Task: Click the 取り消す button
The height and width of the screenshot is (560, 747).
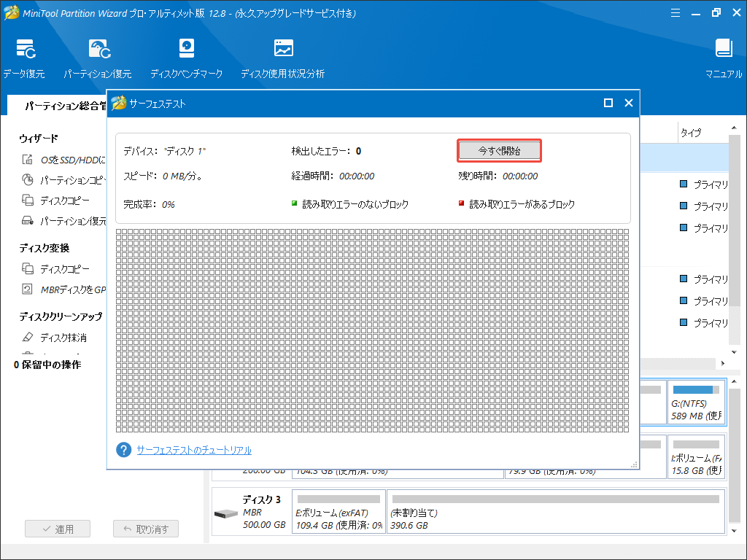Action: pos(146,529)
